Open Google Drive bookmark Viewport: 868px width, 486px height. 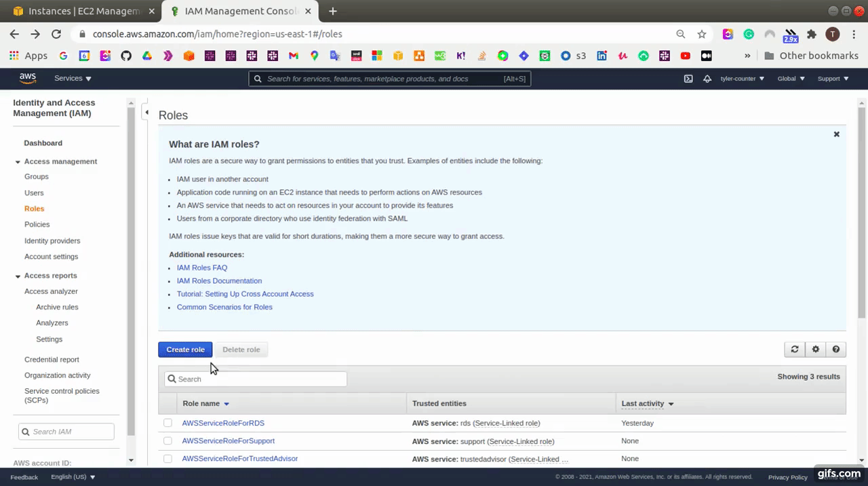(x=146, y=56)
